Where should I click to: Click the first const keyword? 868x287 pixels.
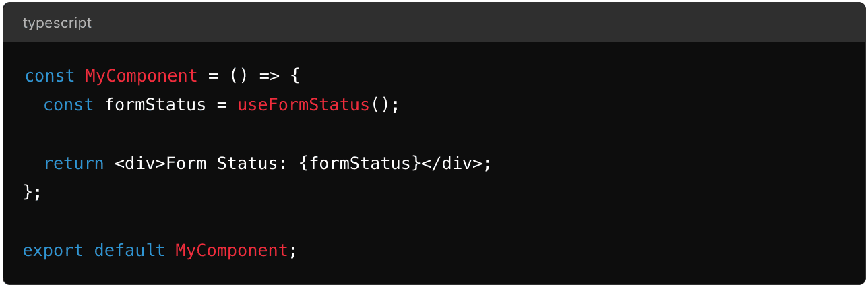coord(49,76)
